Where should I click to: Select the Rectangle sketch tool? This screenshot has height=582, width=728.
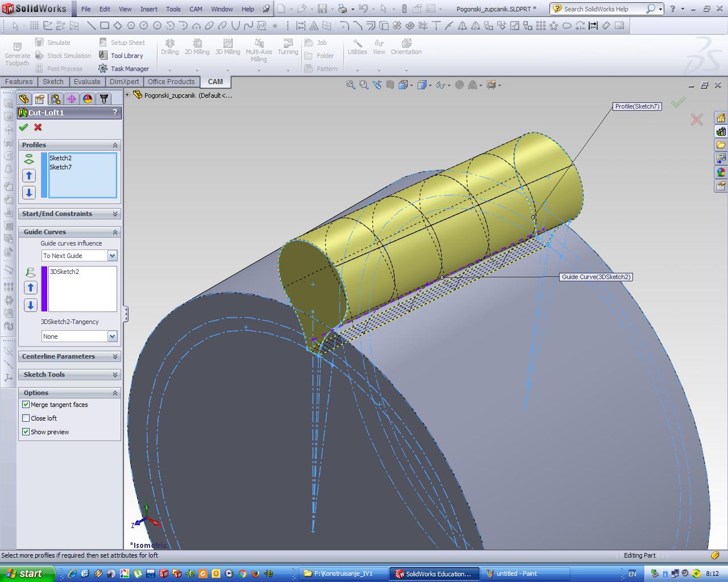(105, 26)
